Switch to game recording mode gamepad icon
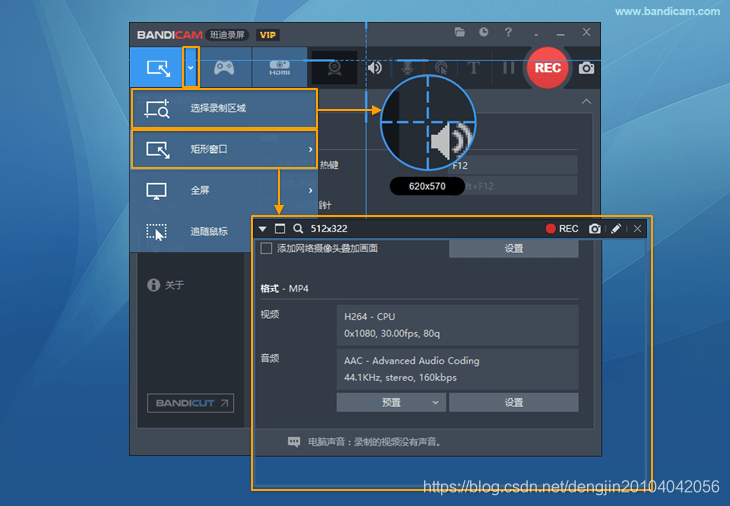 224,68
